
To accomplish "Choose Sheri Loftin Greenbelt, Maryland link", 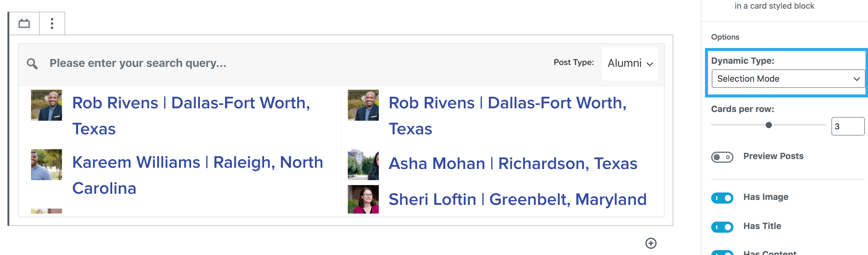I will [x=518, y=199].
